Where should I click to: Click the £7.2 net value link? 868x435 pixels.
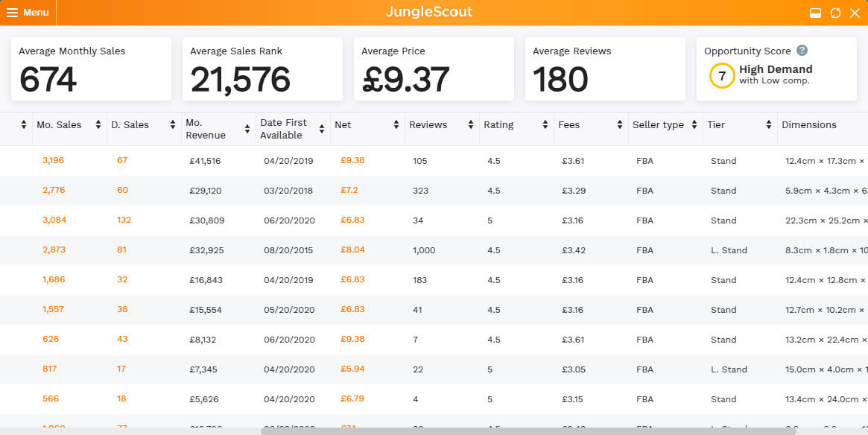(349, 190)
